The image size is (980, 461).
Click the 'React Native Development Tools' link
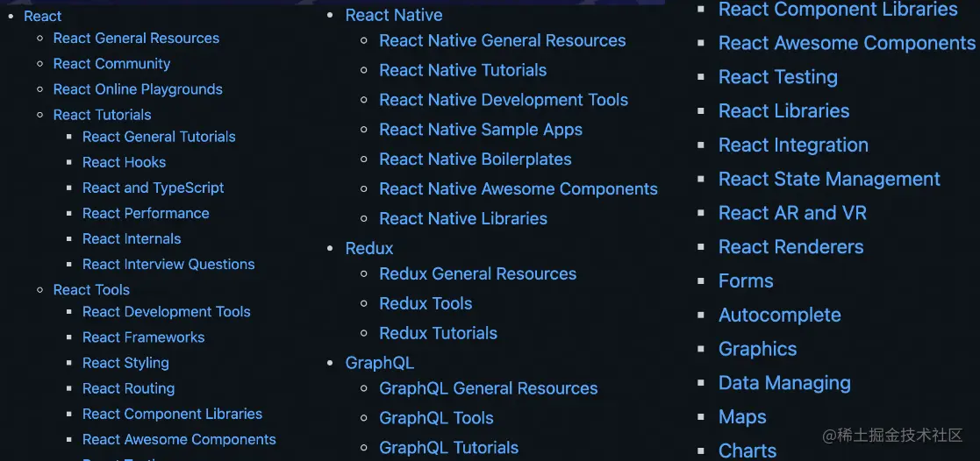504,100
